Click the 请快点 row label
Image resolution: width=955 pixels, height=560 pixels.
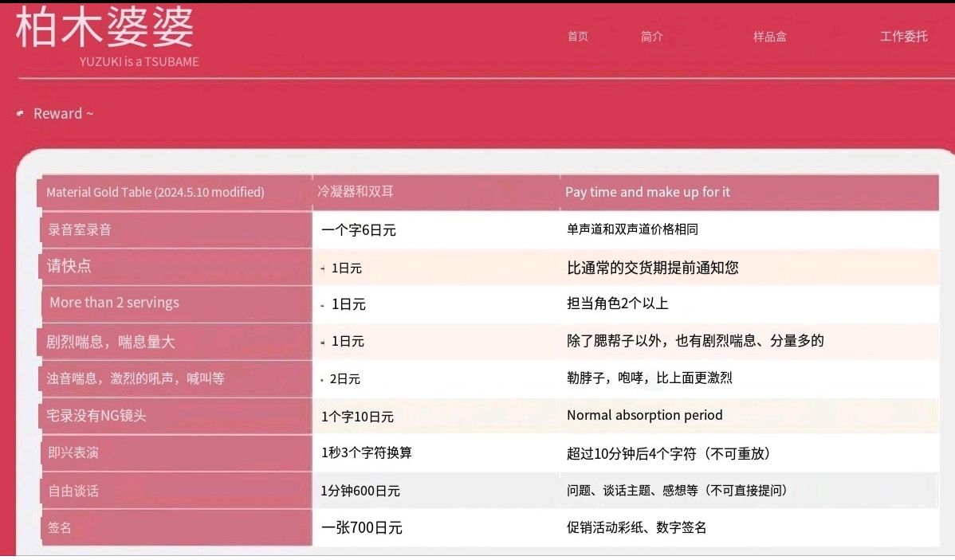[x=66, y=266]
